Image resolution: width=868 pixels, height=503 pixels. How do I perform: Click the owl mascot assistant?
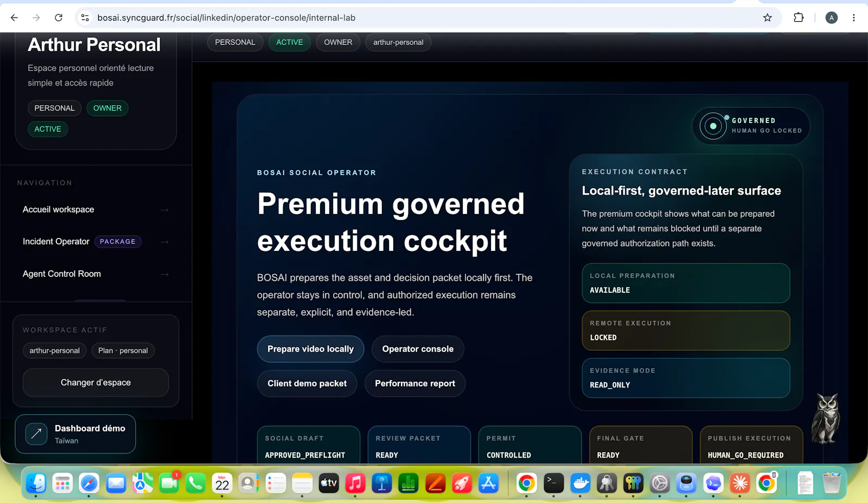[826, 418]
